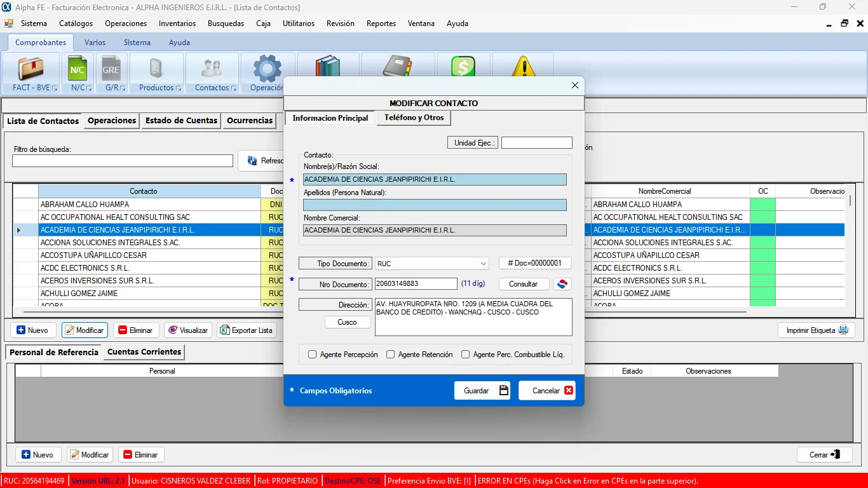This screenshot has height=488, width=868.
Task: Expand the Tipo Documento dropdown
Action: (x=484, y=264)
